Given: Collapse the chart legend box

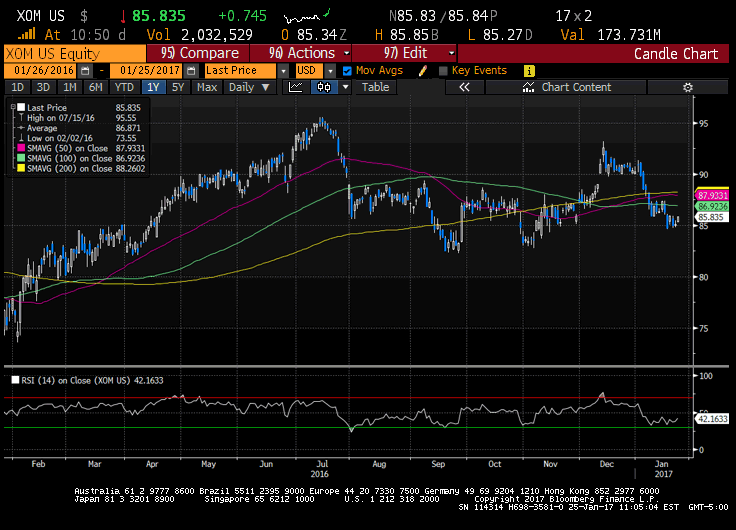Looking at the screenshot, I should (x=13, y=107).
